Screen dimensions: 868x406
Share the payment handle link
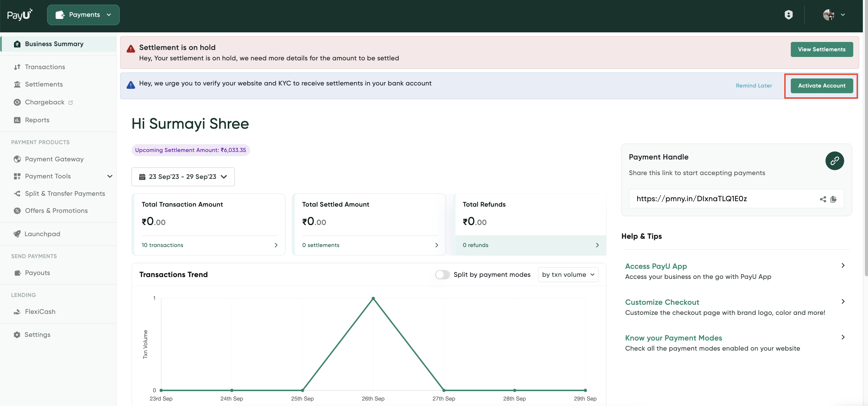point(822,199)
